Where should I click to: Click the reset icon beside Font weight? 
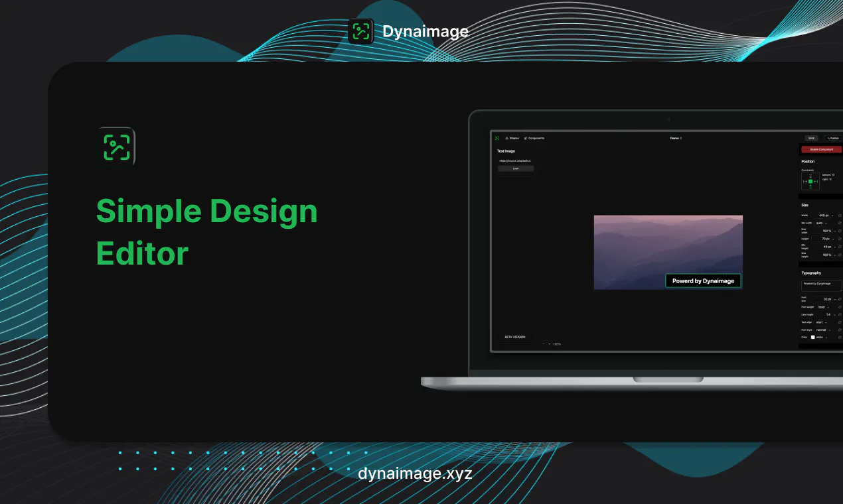pyautogui.click(x=840, y=307)
